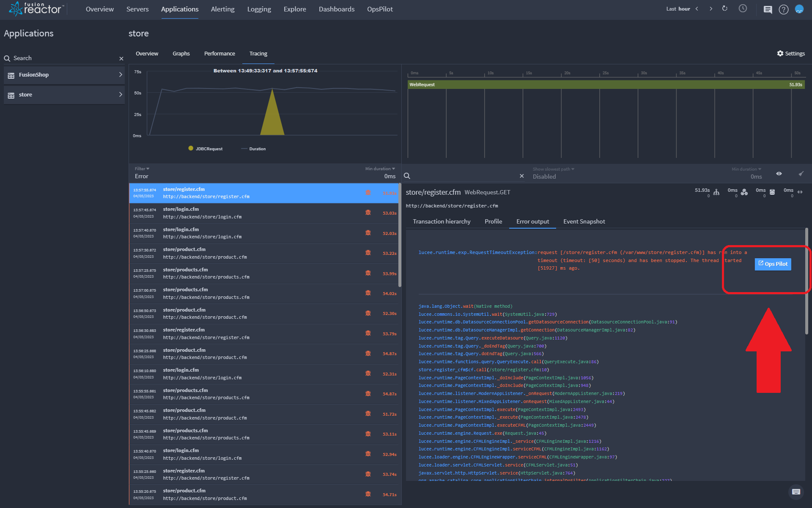Open Show slowest path dropdown

tap(553, 173)
